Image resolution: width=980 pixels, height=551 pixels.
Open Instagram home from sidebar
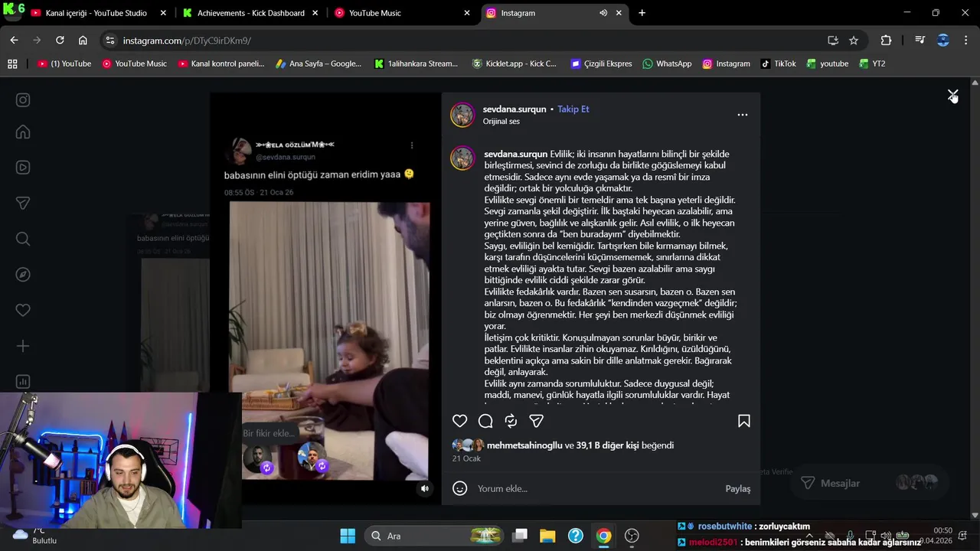coord(23,132)
